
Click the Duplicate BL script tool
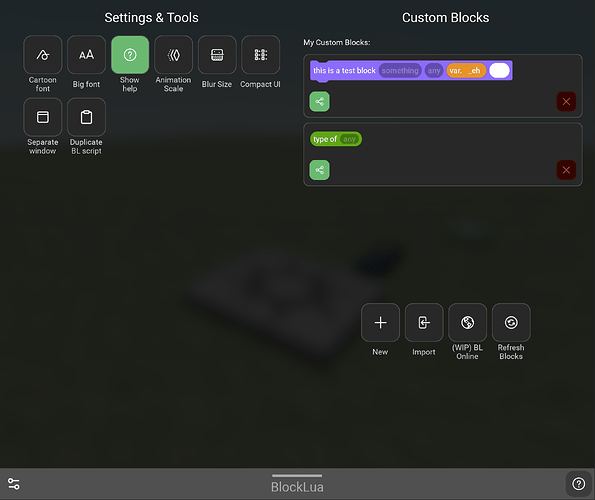tap(86, 117)
